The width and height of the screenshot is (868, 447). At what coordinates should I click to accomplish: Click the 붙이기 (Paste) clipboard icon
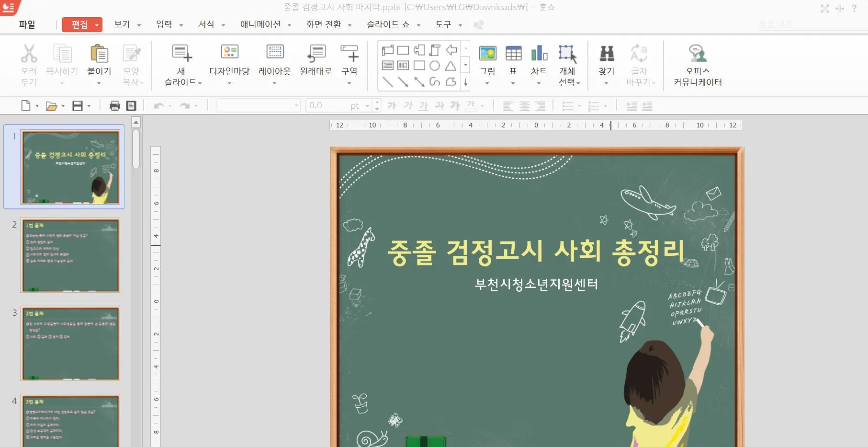pyautogui.click(x=99, y=54)
